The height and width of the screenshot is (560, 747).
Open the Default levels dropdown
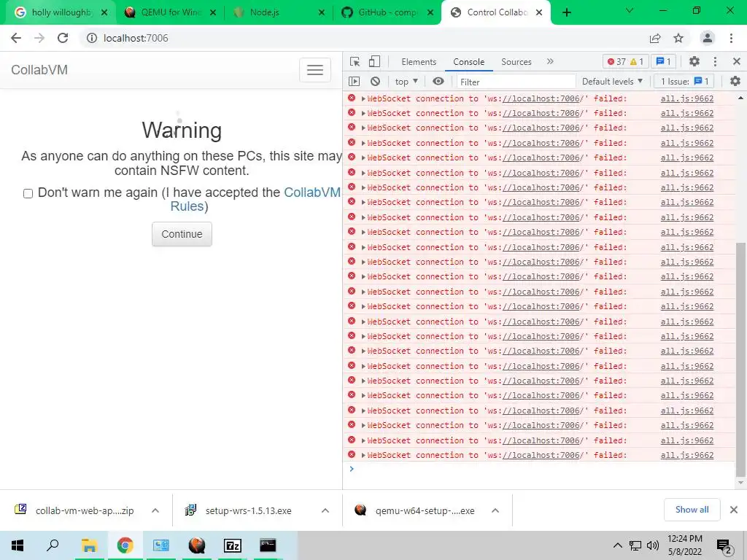612,82
